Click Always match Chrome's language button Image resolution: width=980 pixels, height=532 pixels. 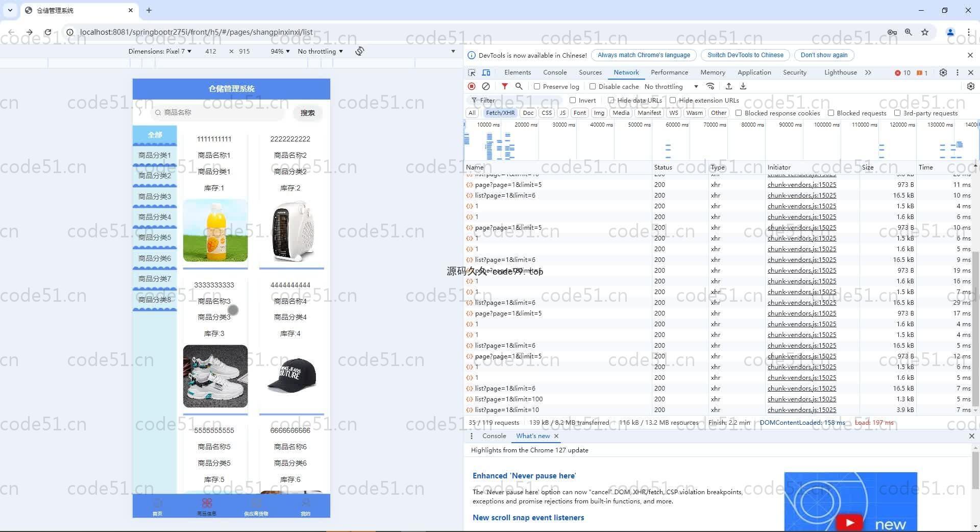click(644, 55)
